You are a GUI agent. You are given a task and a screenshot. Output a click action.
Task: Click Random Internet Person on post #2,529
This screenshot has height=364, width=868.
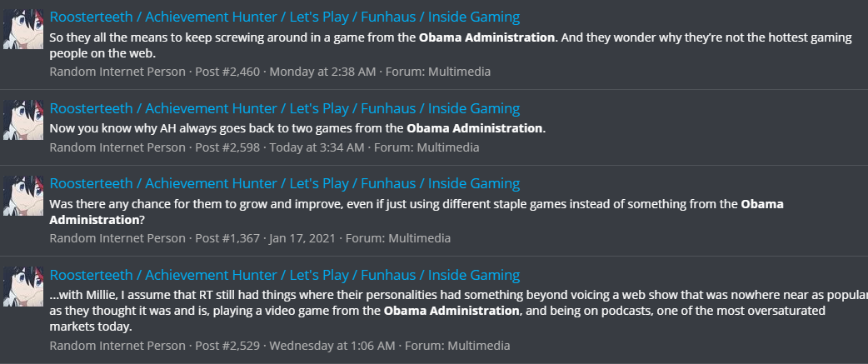click(117, 346)
